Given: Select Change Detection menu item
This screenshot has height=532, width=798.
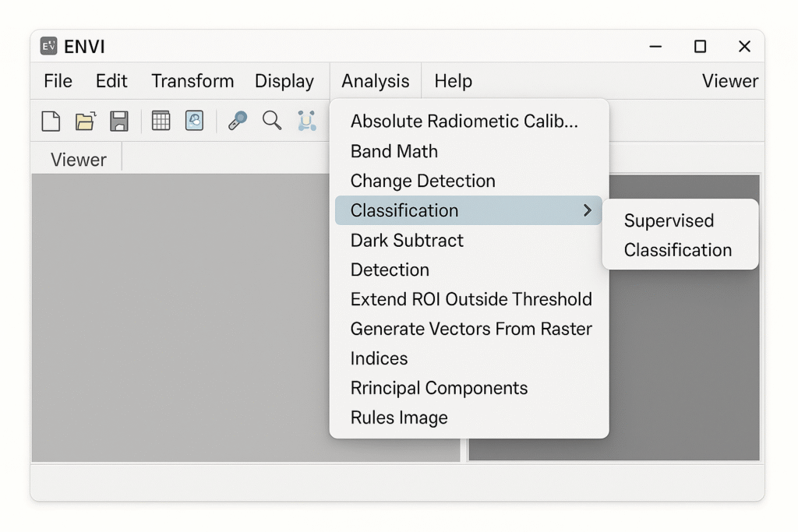Looking at the screenshot, I should (468, 181).
